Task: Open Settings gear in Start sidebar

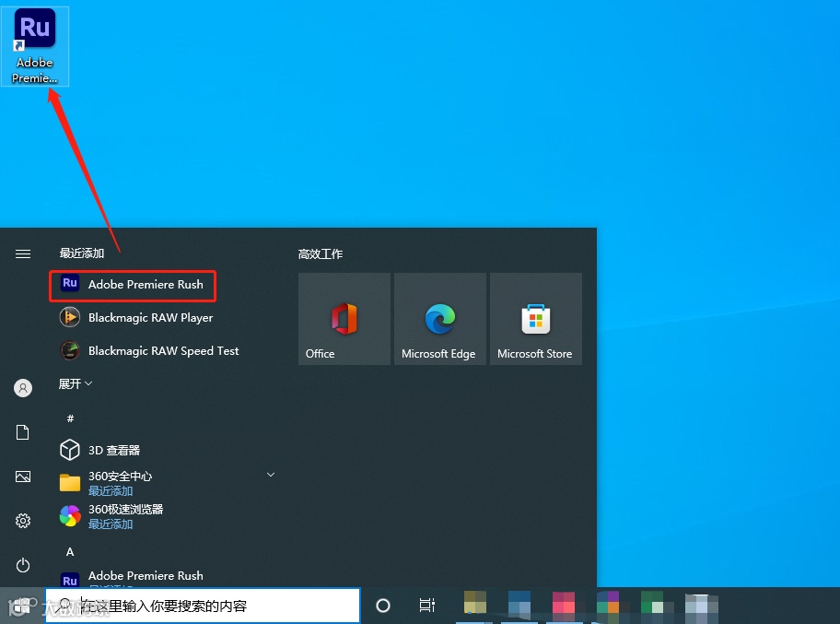Action: pos(23,521)
